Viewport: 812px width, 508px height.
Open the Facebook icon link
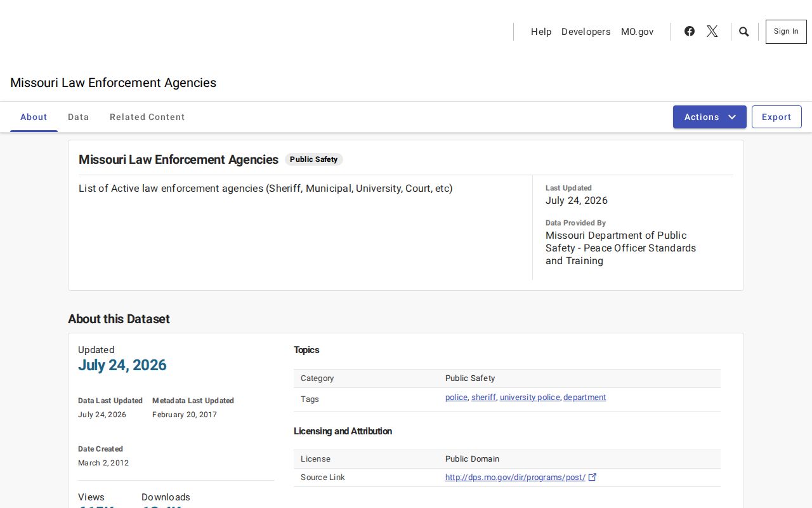click(690, 31)
